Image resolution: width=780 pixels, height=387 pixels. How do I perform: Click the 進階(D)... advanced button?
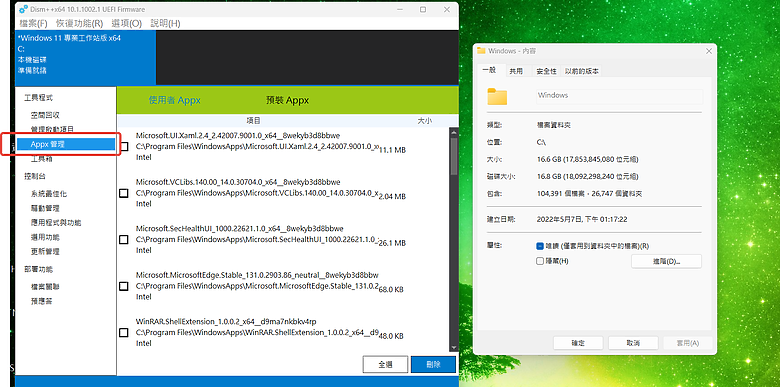pyautogui.click(x=667, y=261)
